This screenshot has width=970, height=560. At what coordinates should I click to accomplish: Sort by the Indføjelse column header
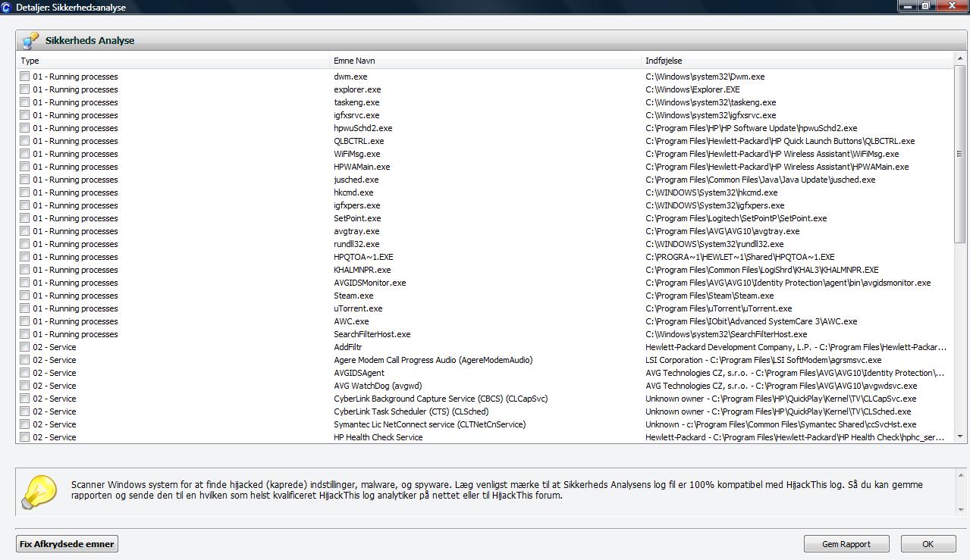[798, 61]
